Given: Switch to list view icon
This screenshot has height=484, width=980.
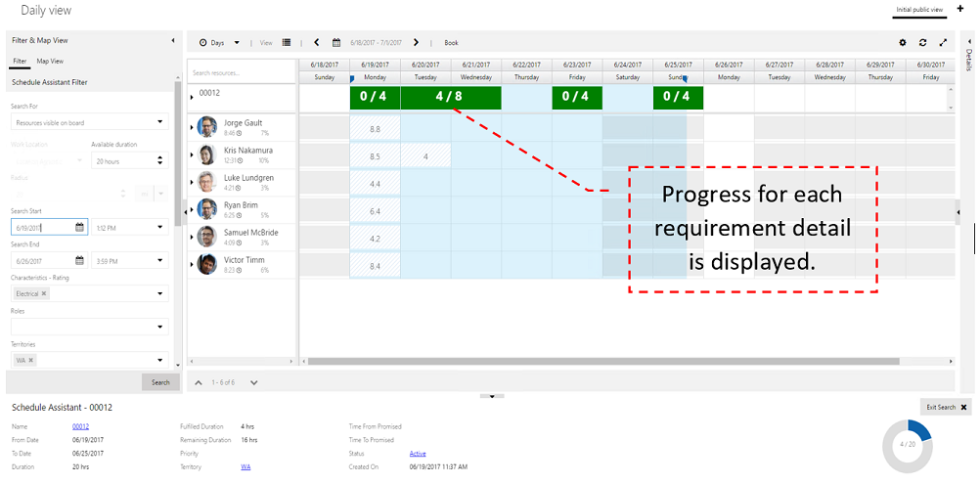Looking at the screenshot, I should [x=287, y=43].
